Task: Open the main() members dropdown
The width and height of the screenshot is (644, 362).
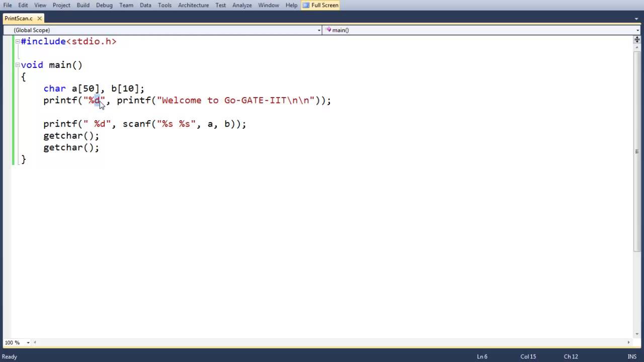Action: tap(482, 30)
